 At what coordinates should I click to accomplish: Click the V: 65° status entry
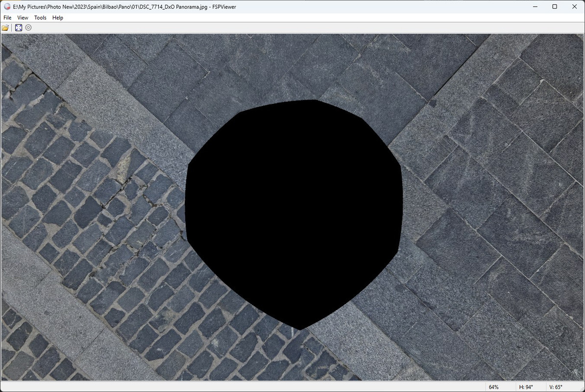(556, 387)
